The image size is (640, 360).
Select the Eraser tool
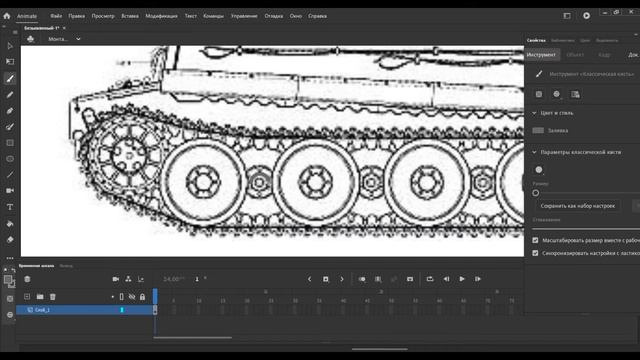(x=10, y=240)
